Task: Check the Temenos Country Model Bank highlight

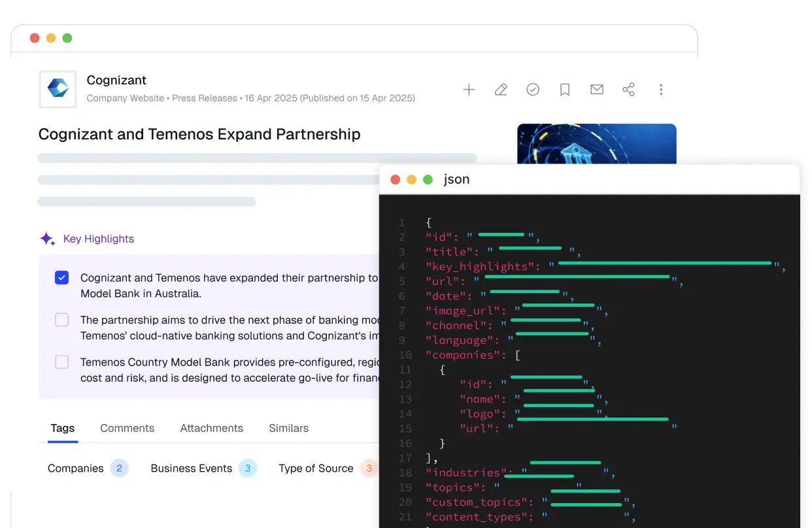Action: tap(61, 362)
